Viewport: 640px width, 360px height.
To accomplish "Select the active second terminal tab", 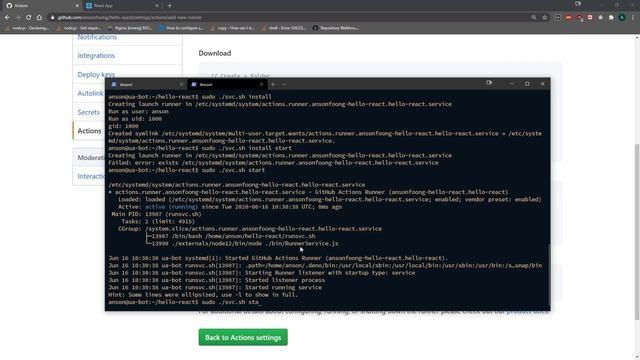I will click(227, 84).
